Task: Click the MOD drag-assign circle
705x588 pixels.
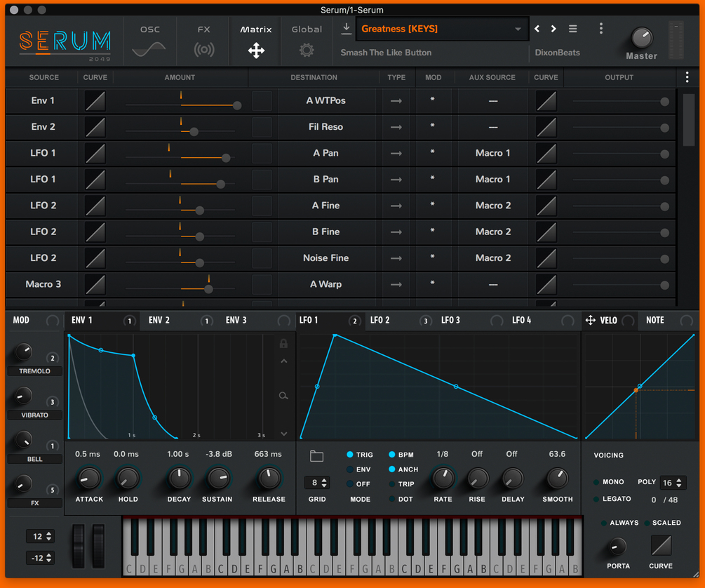Action: 53,321
